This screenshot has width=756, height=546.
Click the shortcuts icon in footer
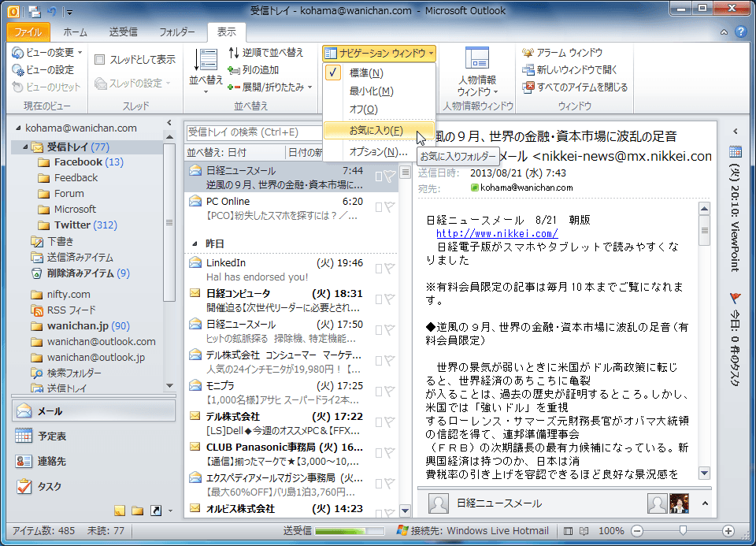pos(156,511)
